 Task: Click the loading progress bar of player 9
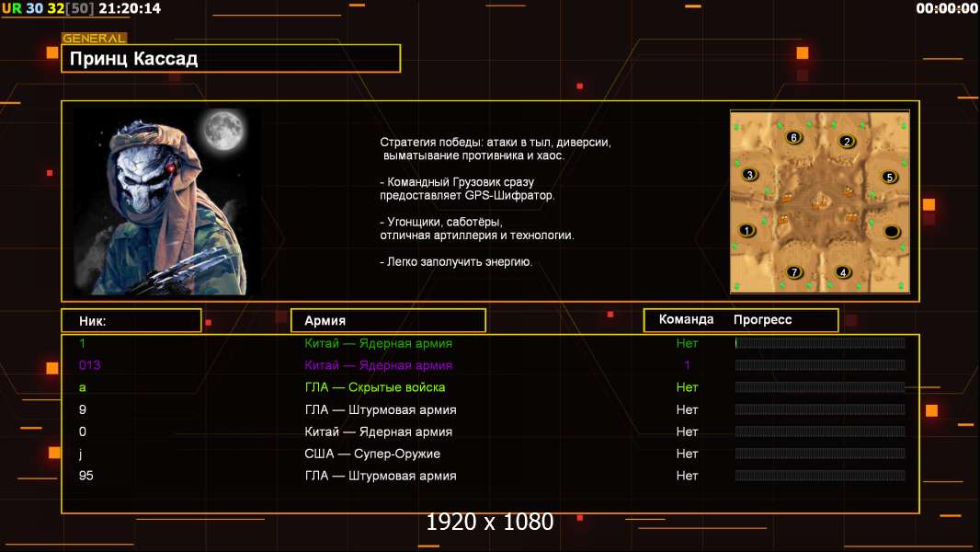820,409
